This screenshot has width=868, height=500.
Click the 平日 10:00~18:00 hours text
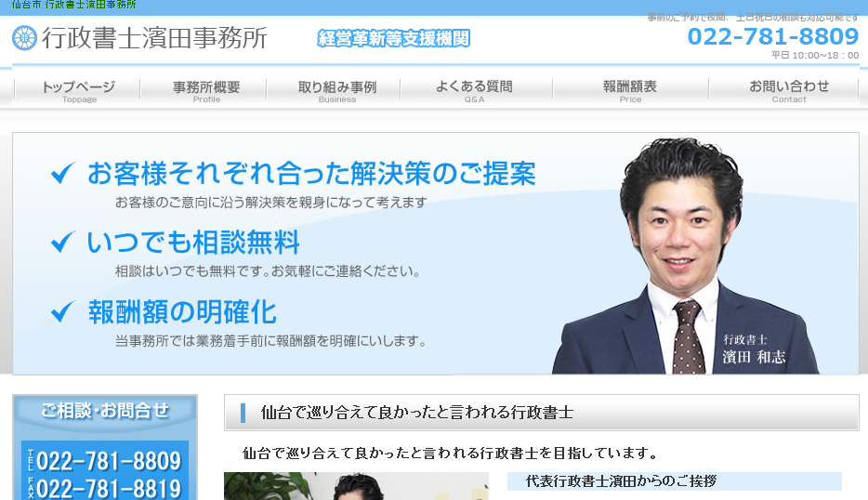815,56
